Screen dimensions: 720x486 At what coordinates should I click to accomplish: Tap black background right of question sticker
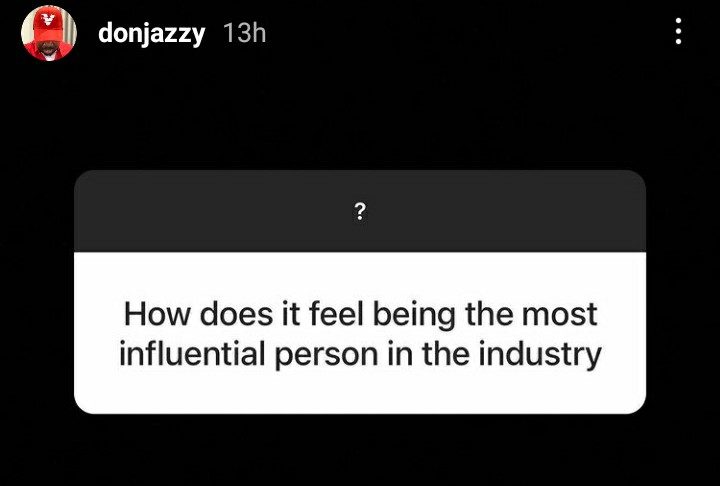(x=683, y=292)
